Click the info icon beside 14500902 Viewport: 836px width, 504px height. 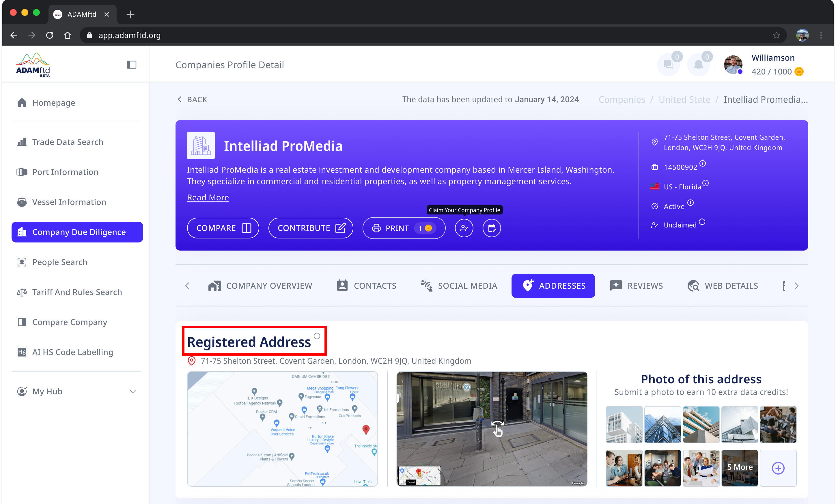pyautogui.click(x=702, y=163)
